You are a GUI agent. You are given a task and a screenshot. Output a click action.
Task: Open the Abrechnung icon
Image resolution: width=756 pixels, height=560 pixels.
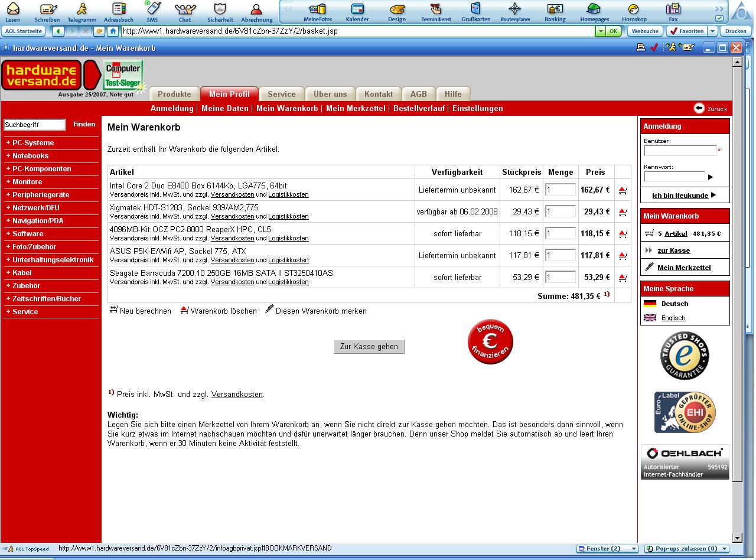point(257,11)
